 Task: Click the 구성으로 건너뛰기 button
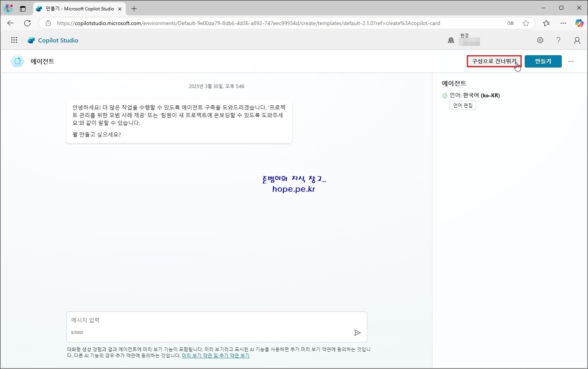click(494, 61)
